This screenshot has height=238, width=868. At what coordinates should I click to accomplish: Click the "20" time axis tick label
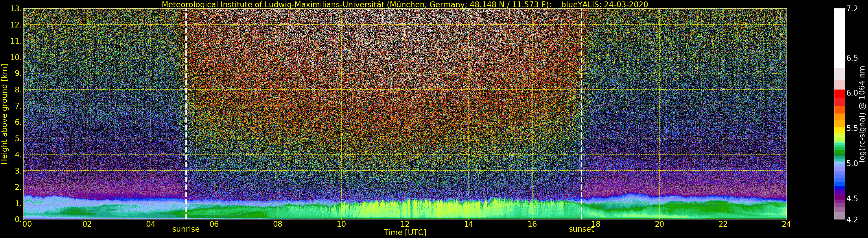(659, 224)
